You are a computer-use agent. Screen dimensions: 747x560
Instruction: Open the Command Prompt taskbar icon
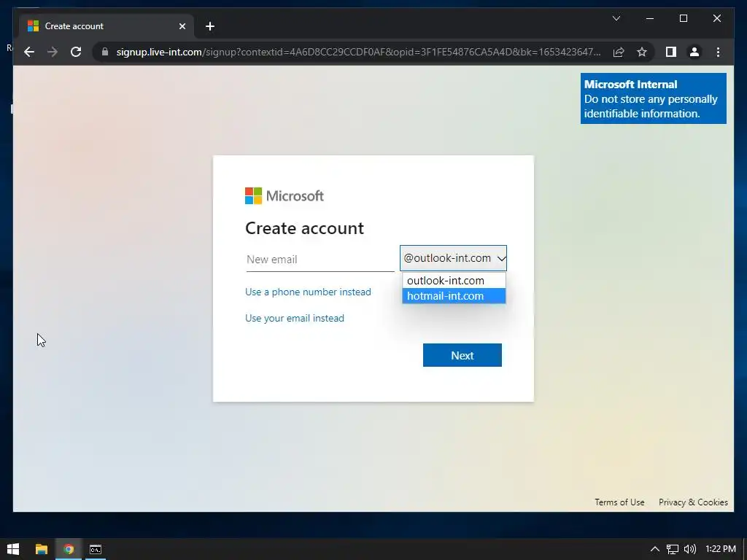[96, 549]
